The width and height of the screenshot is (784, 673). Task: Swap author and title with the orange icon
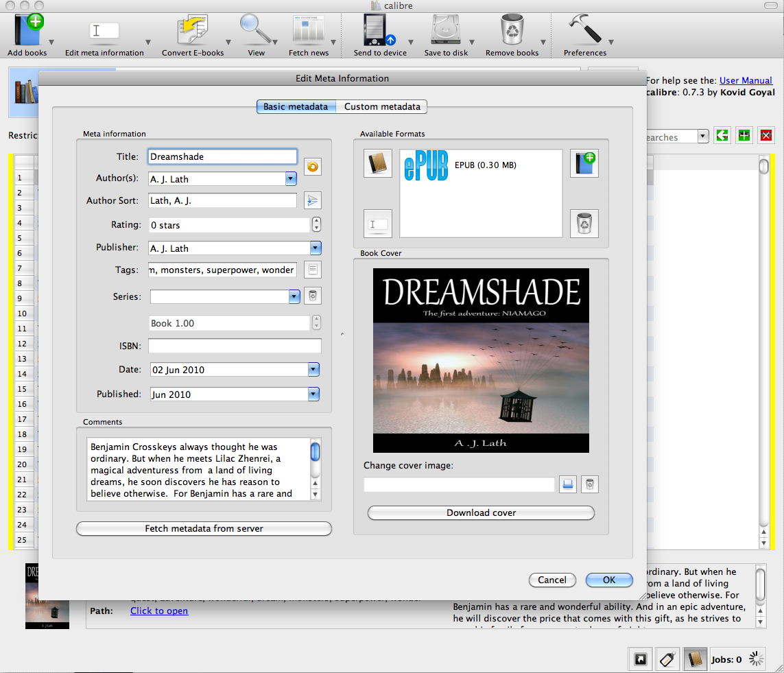tap(313, 166)
